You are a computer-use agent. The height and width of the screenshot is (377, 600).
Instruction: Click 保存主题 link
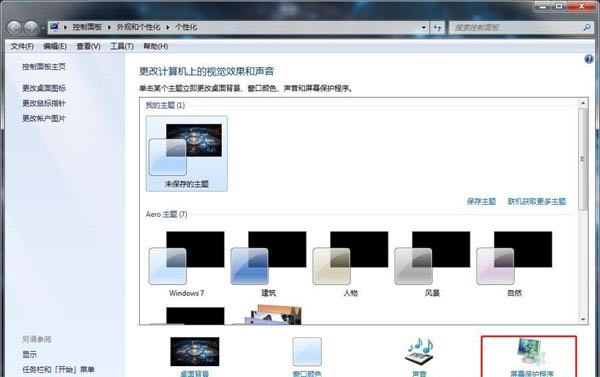pyautogui.click(x=481, y=201)
